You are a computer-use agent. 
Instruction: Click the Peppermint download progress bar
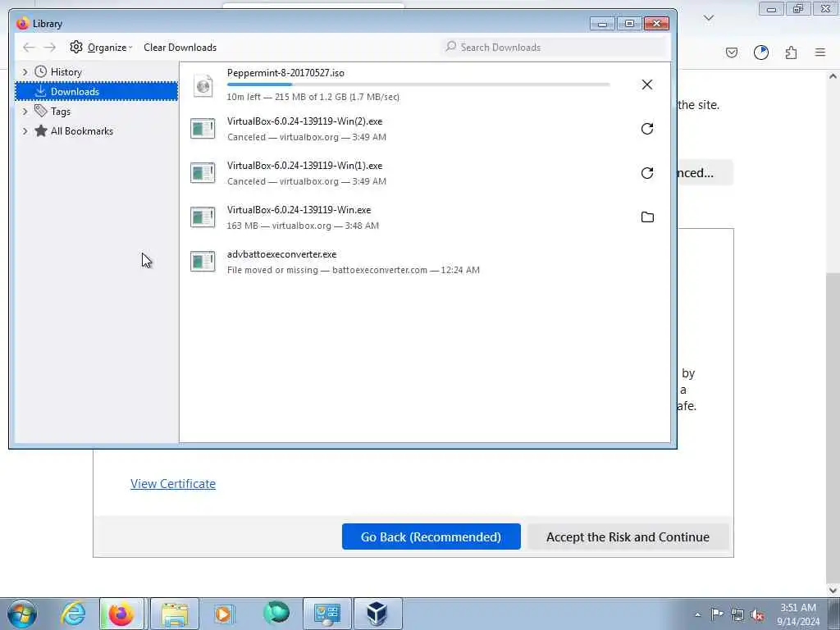coord(418,84)
